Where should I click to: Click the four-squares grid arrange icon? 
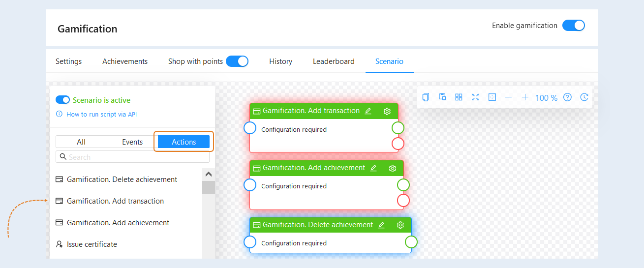pos(459,97)
